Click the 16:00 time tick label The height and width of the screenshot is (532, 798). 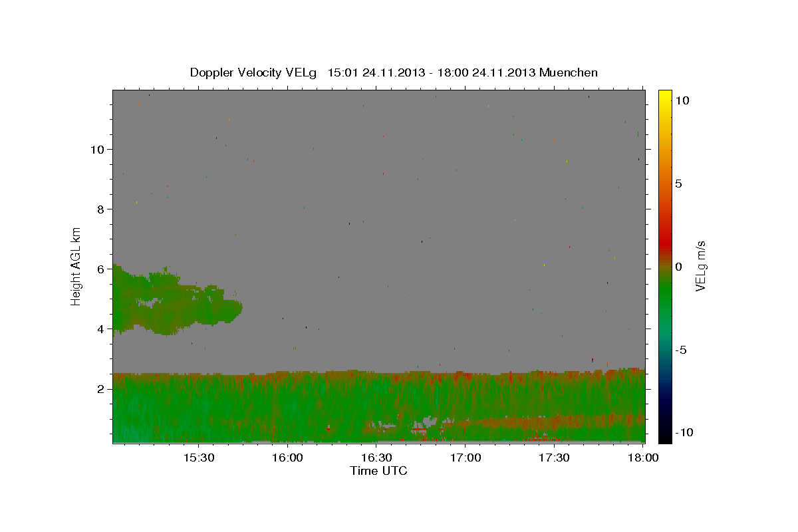point(287,458)
